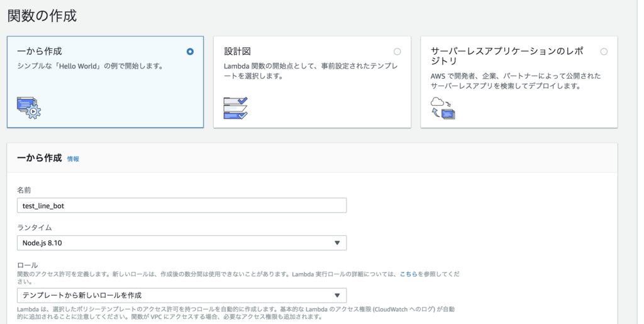Click the gear window icon in 一から作成 card
The height and width of the screenshot is (324, 644).
(29, 108)
